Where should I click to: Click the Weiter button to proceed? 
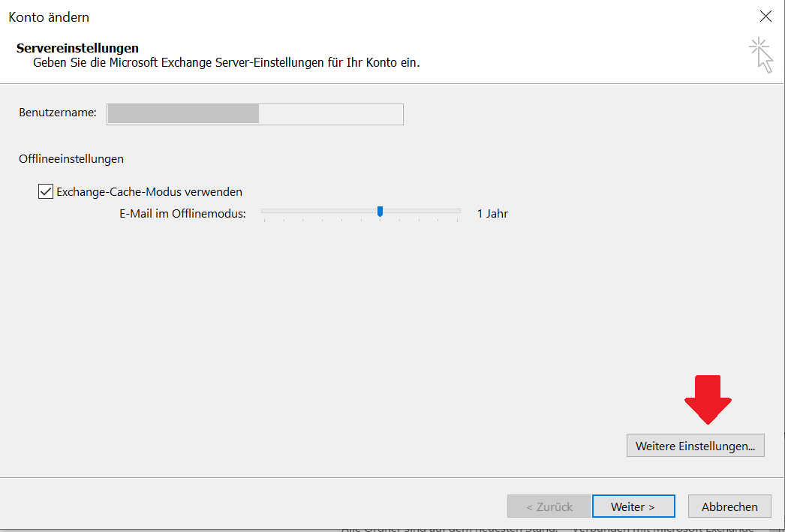pyautogui.click(x=633, y=506)
